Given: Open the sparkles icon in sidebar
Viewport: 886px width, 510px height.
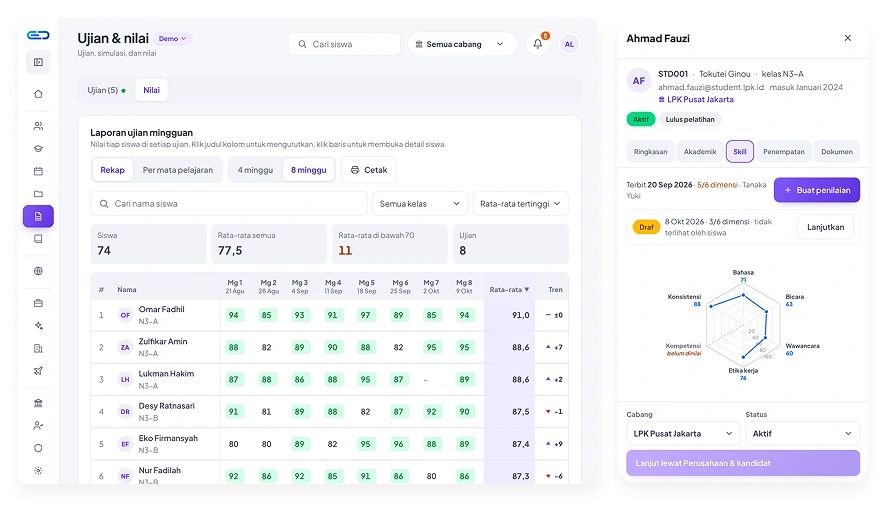Looking at the screenshot, I should pos(38,326).
